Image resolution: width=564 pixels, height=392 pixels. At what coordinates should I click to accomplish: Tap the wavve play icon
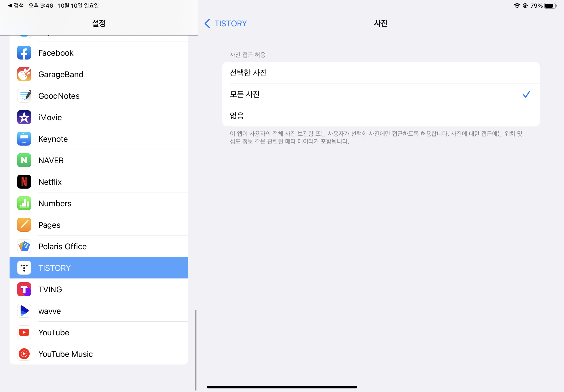[24, 311]
